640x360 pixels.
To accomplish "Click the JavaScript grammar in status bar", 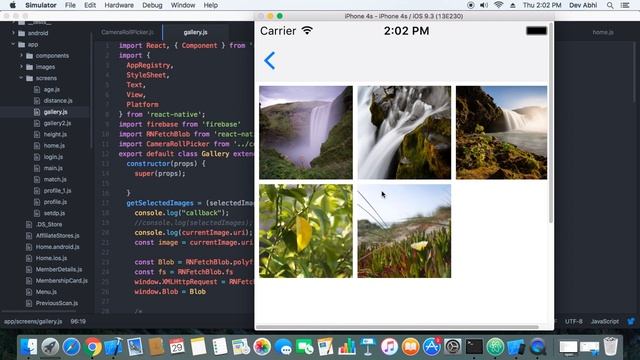I will (x=605, y=322).
